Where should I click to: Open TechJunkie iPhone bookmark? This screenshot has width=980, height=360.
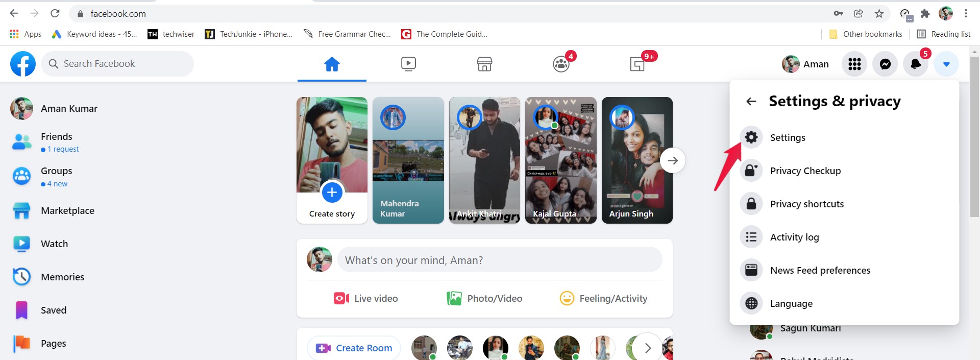[249, 34]
